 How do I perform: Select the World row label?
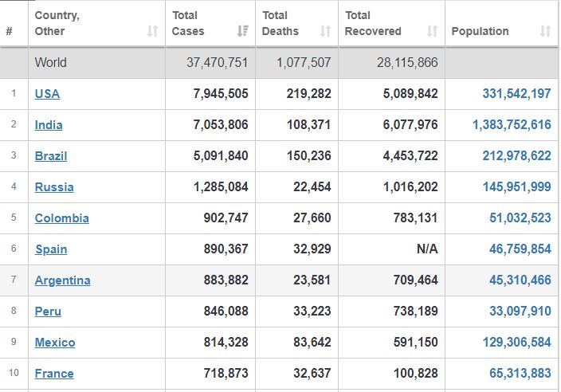pos(50,63)
